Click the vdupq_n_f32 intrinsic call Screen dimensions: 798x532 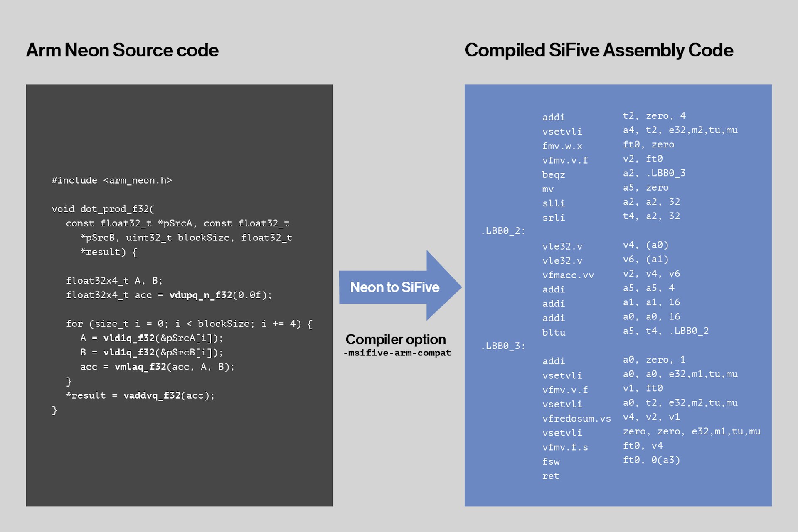[x=201, y=295]
